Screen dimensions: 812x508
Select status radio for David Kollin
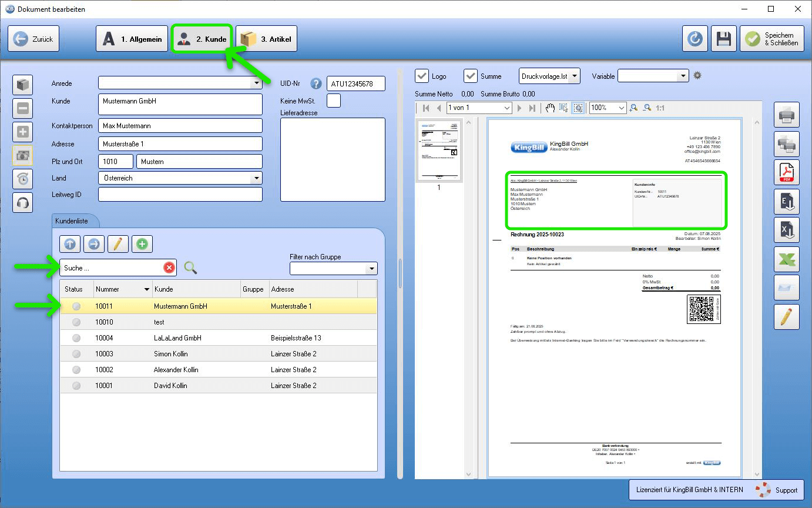[x=76, y=386]
